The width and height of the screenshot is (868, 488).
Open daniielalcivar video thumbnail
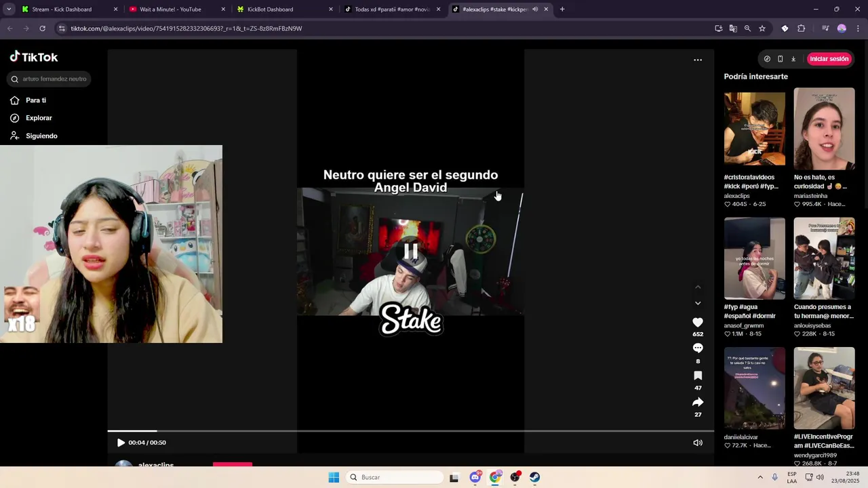[754, 388]
